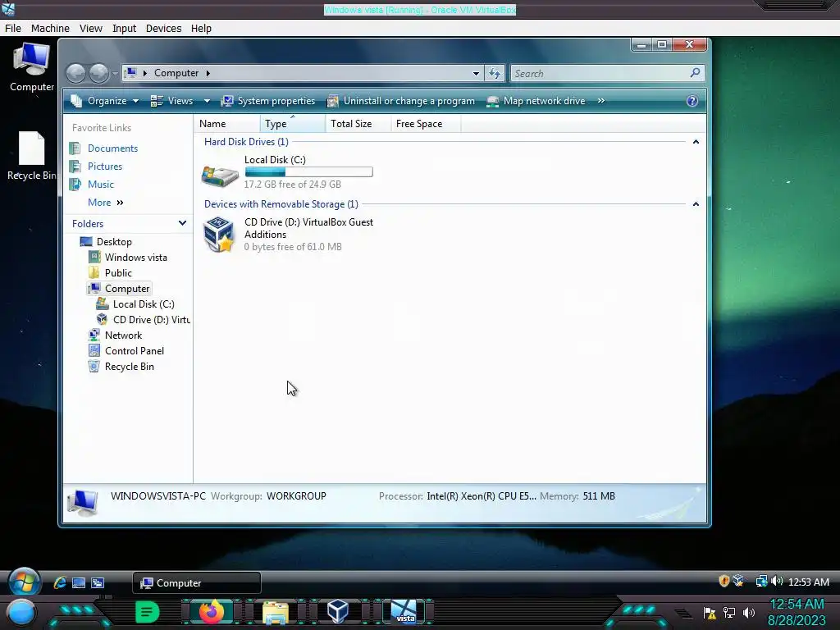Open address bar history dropdown arrow
The image size is (840, 630).
pyautogui.click(x=476, y=73)
